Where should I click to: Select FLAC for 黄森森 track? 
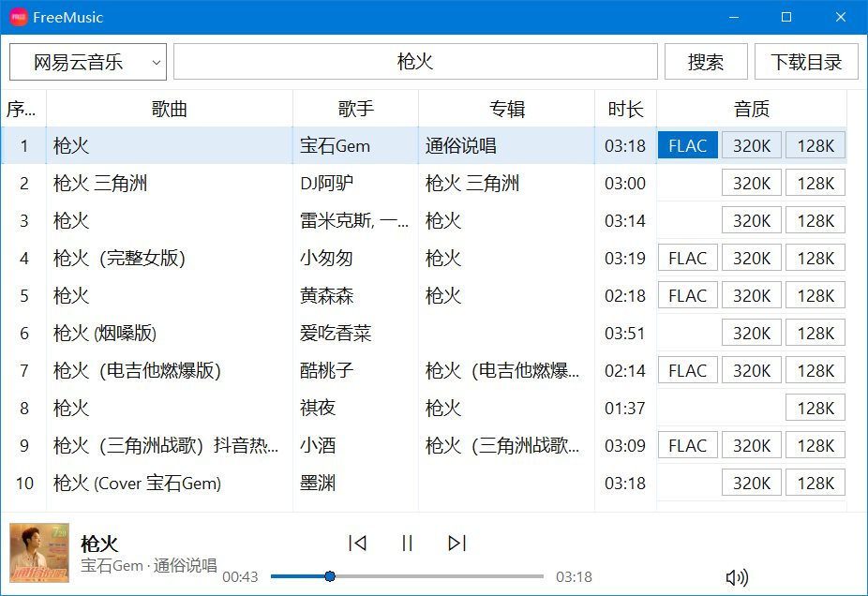click(x=687, y=295)
